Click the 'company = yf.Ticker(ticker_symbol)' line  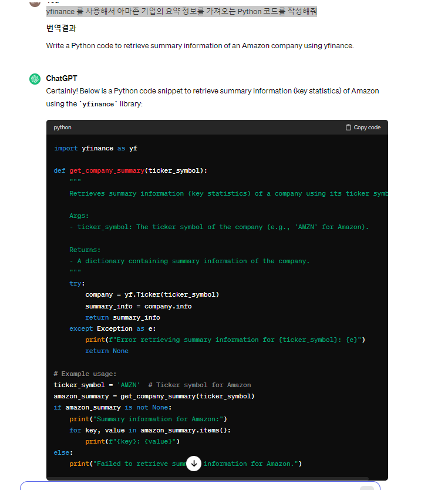pyautogui.click(x=152, y=295)
